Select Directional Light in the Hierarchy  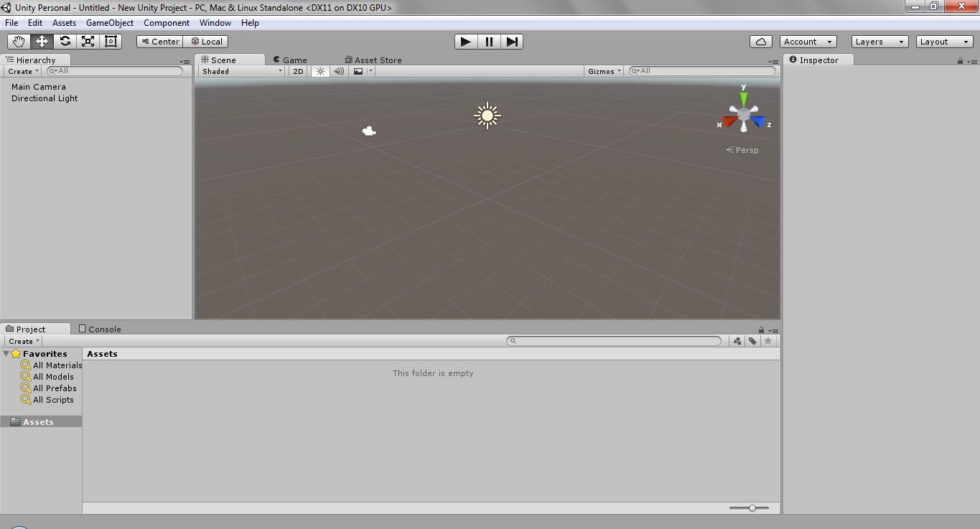(x=44, y=98)
